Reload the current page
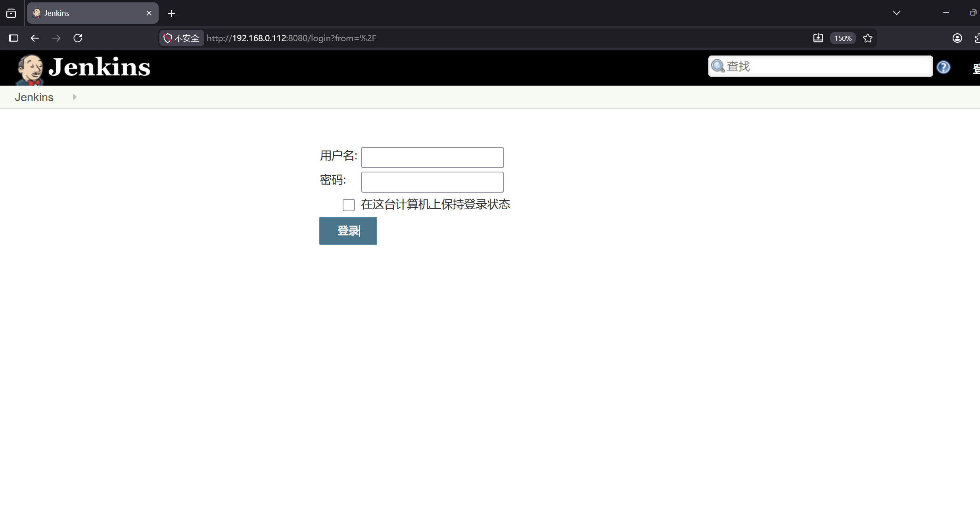 coord(78,38)
